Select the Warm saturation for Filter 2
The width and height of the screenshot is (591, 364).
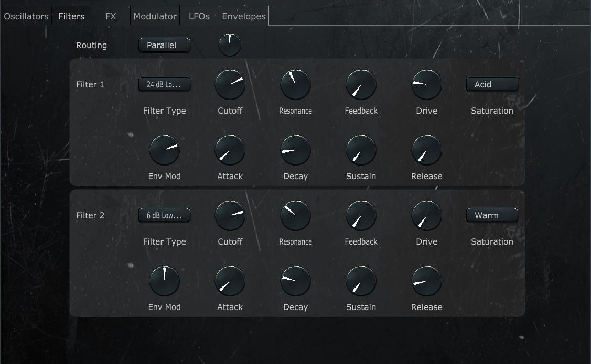point(491,215)
